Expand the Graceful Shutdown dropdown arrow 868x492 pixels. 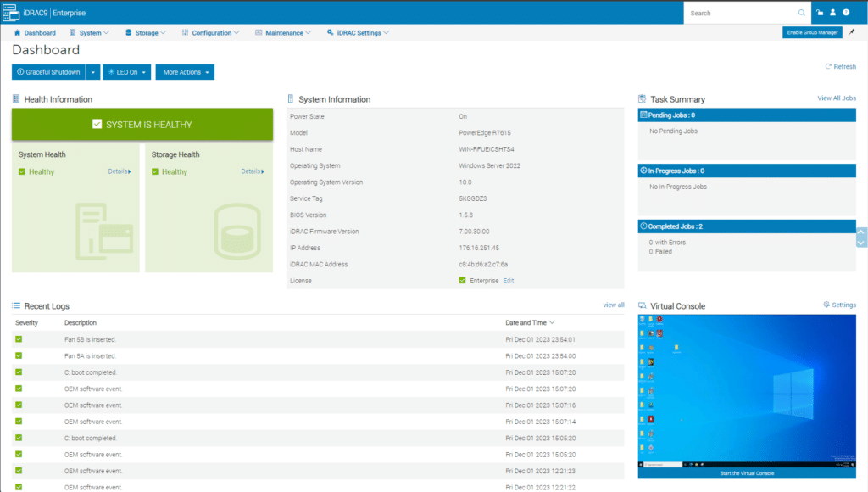pos(93,72)
